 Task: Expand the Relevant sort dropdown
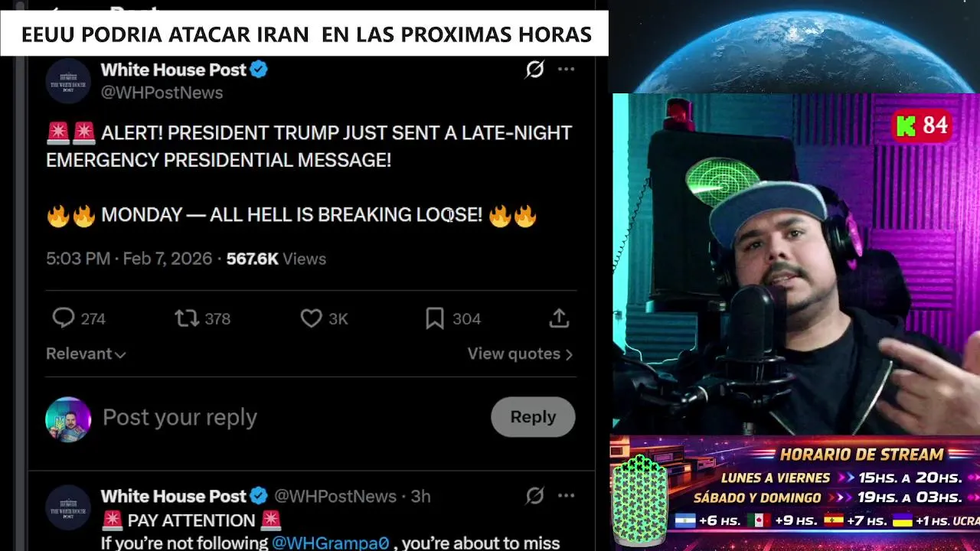86,354
